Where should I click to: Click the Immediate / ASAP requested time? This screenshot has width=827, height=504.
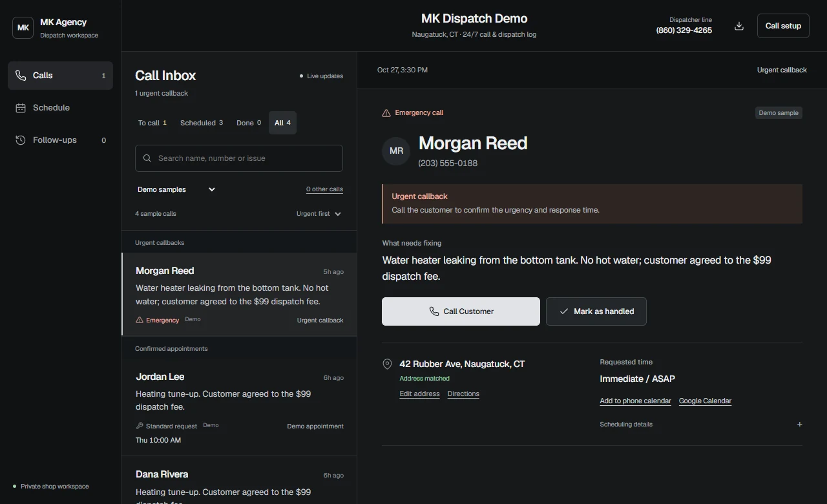[637, 379]
